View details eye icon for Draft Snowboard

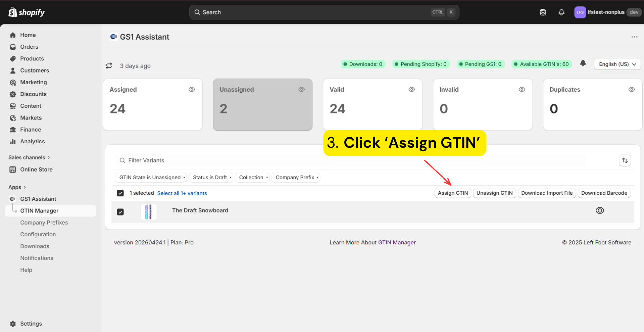click(x=599, y=210)
